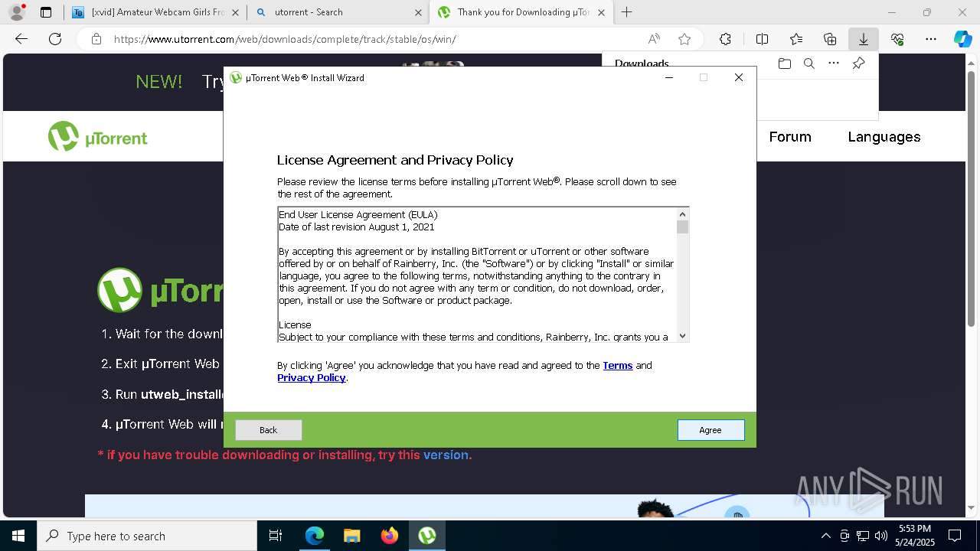Show hidden tray icons chevron
Image resolution: width=980 pixels, height=551 pixels.
[825, 536]
